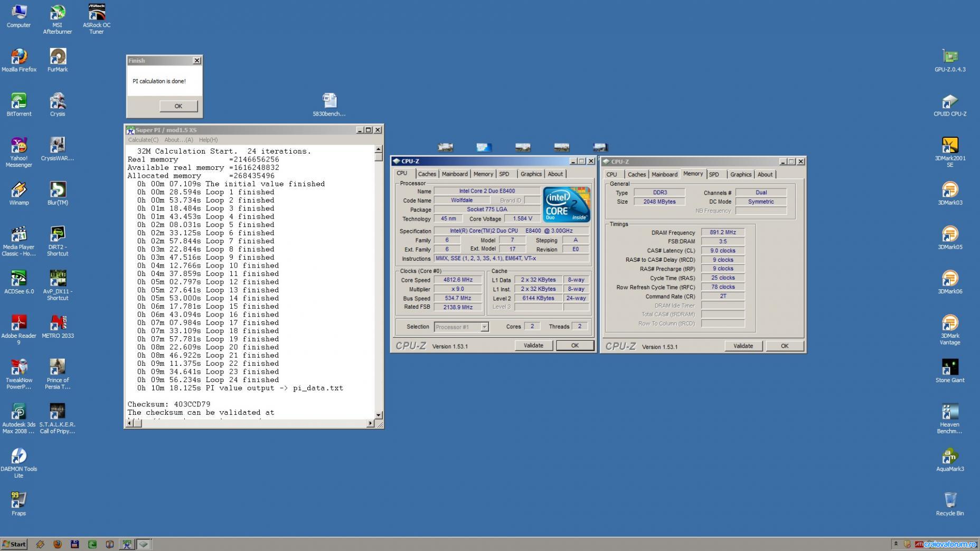This screenshot has height=551, width=980.
Task: Launch S.T.A.L.K.E.R. Call of Pripyat shortcut
Action: [x=58, y=418]
